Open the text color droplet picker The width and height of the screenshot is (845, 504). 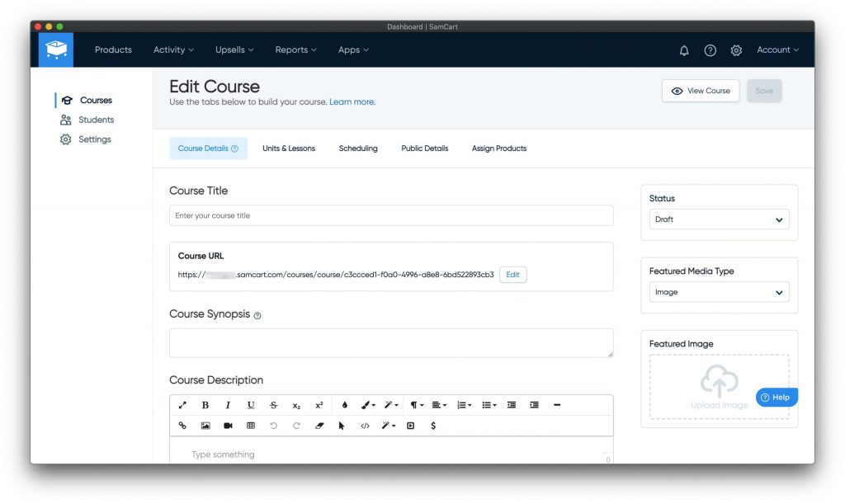click(344, 405)
